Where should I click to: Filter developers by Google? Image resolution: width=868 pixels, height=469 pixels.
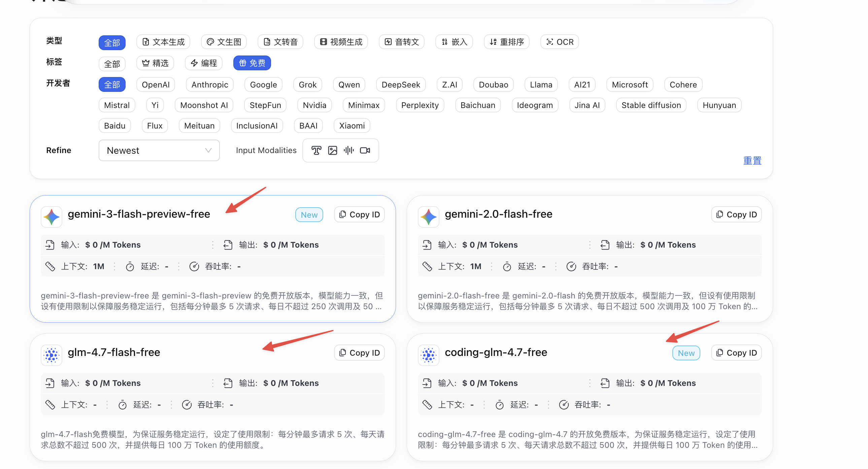263,84
